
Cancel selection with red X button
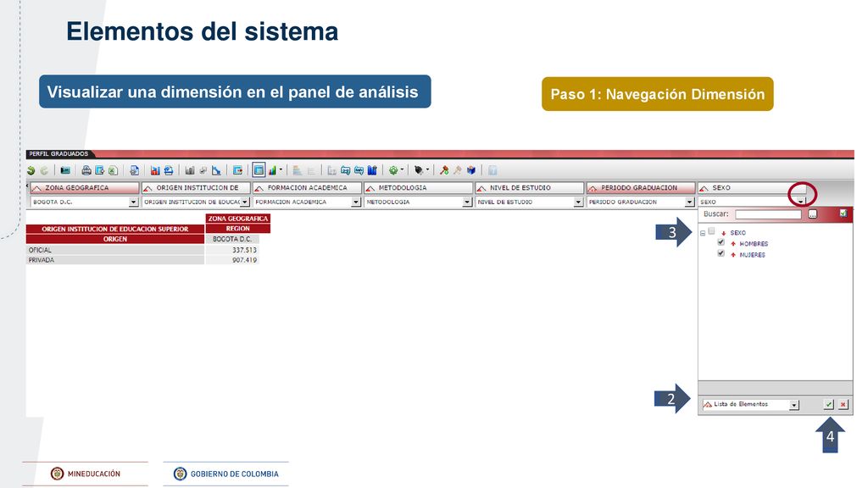click(843, 404)
